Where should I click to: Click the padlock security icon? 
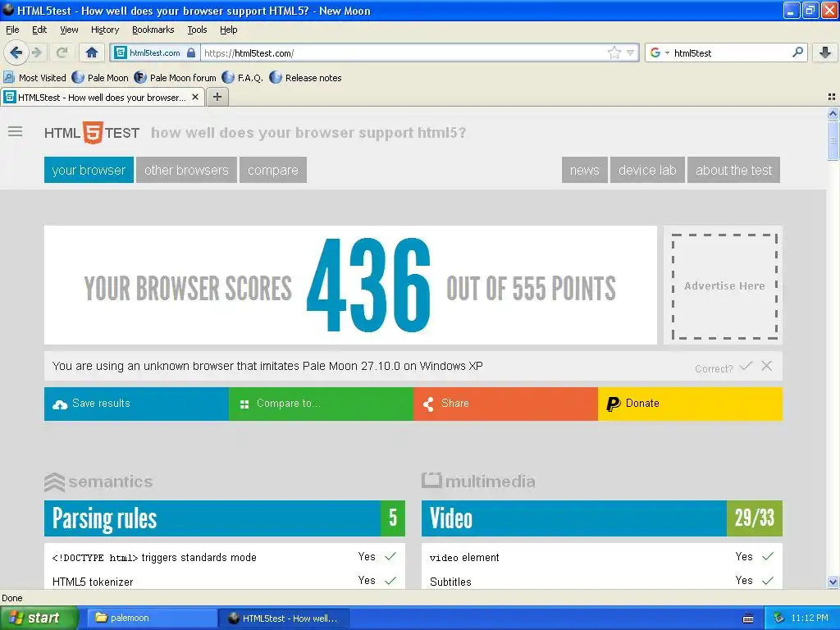coord(191,52)
